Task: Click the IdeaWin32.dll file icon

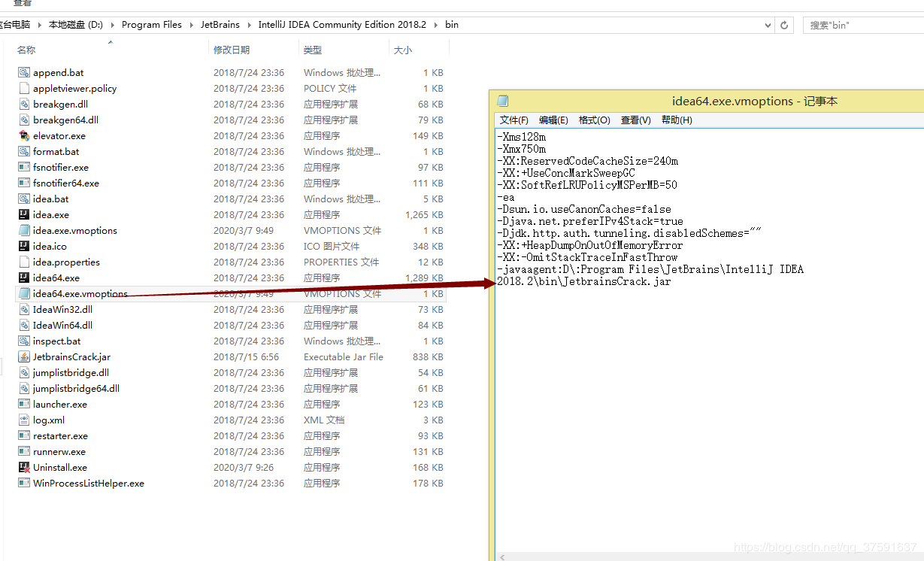Action: click(24, 310)
